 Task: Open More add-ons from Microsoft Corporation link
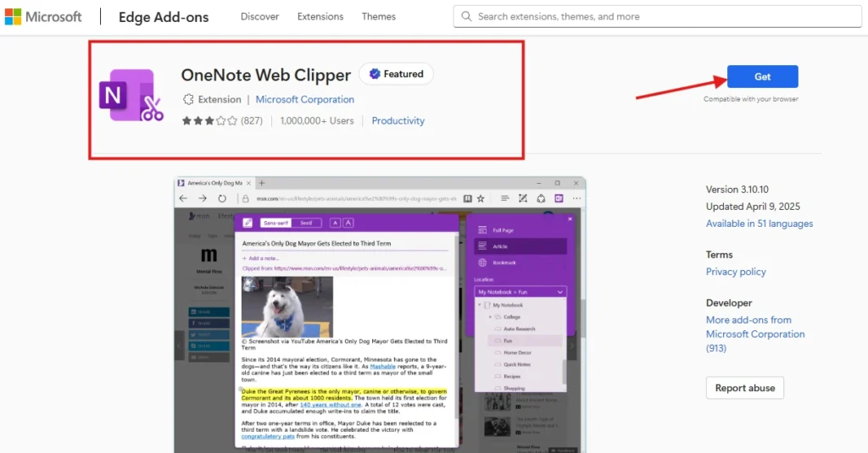point(755,334)
